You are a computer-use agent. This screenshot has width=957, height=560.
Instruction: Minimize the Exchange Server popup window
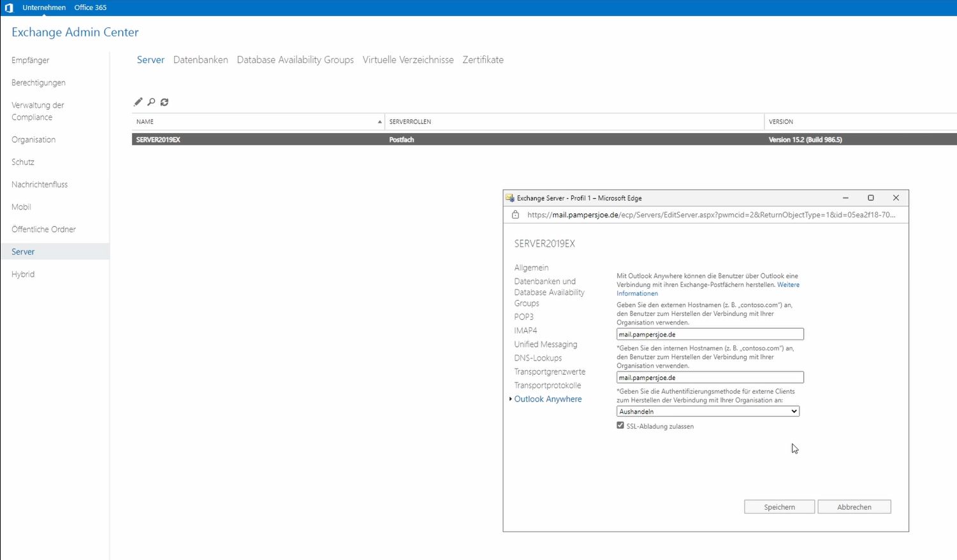point(845,198)
